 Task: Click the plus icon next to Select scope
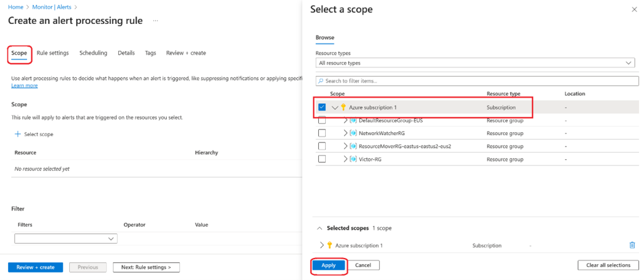(x=18, y=134)
